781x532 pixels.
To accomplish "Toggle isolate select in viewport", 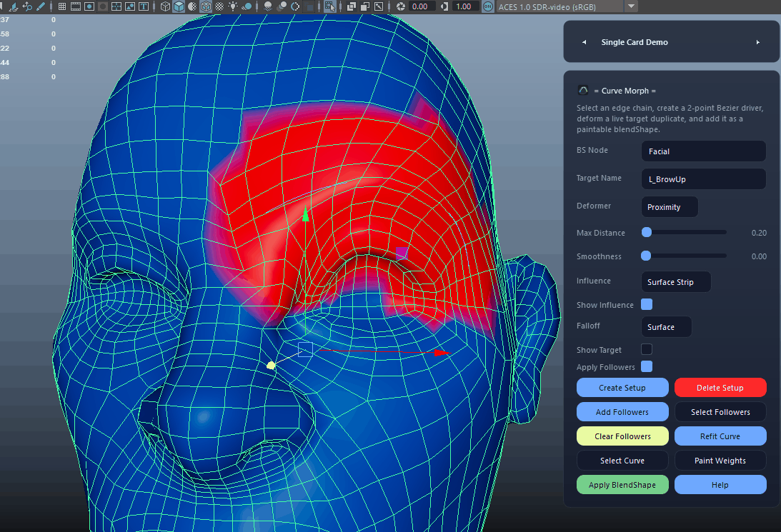I will 330,6.
